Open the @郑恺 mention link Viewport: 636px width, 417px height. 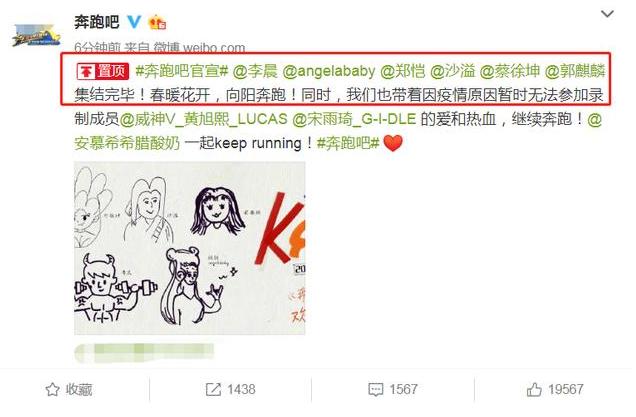tap(402, 71)
